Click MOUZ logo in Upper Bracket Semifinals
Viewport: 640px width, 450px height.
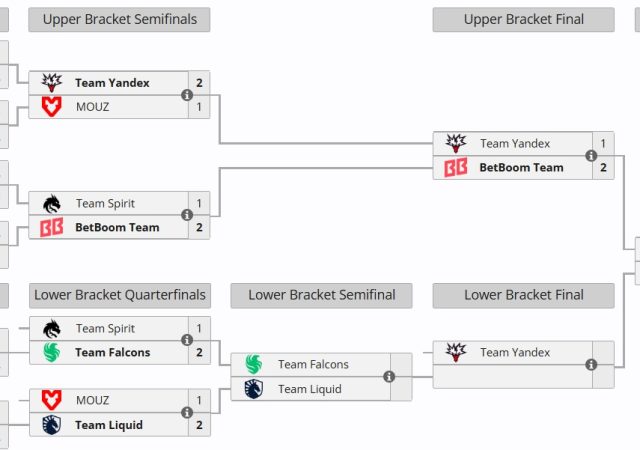[x=51, y=107]
